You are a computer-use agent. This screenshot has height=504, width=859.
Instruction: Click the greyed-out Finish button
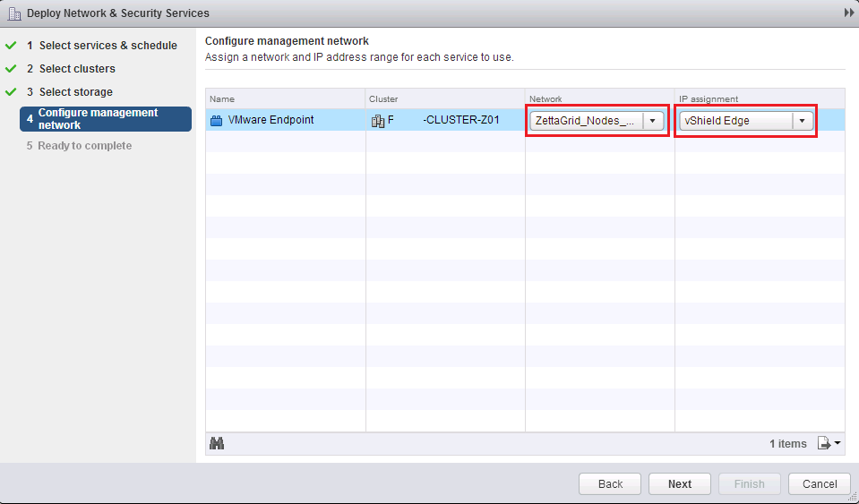click(749, 483)
